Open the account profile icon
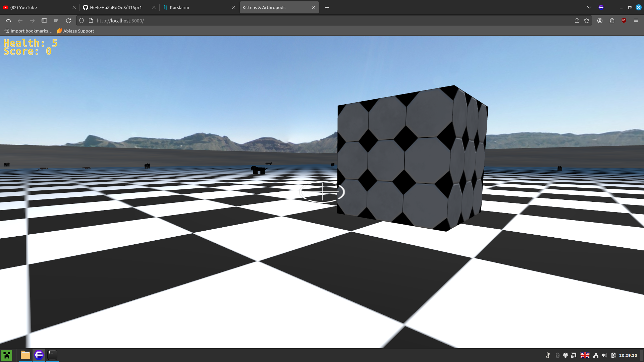This screenshot has height=362, width=644. pyautogui.click(x=600, y=21)
